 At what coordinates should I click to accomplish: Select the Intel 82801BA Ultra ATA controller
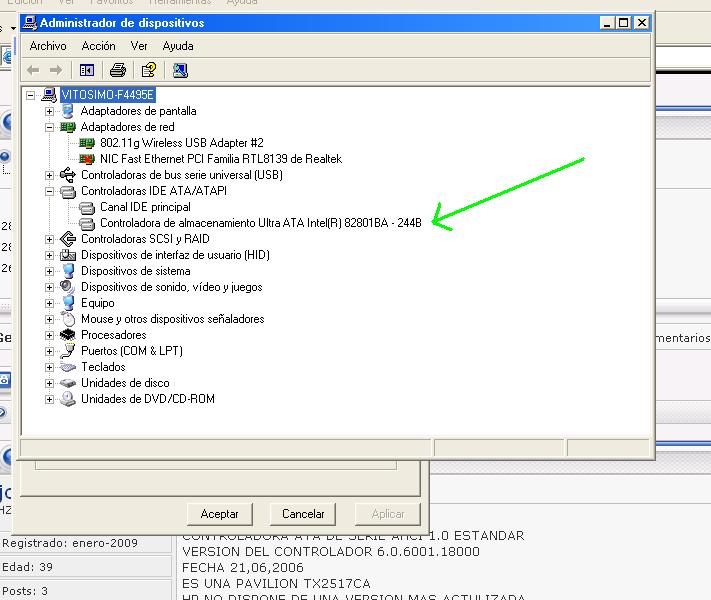[260, 223]
